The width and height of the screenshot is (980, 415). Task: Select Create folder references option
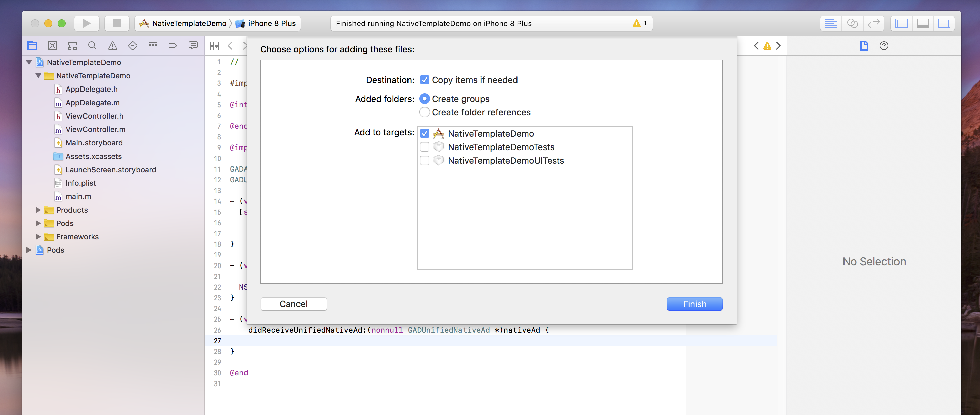click(x=424, y=112)
